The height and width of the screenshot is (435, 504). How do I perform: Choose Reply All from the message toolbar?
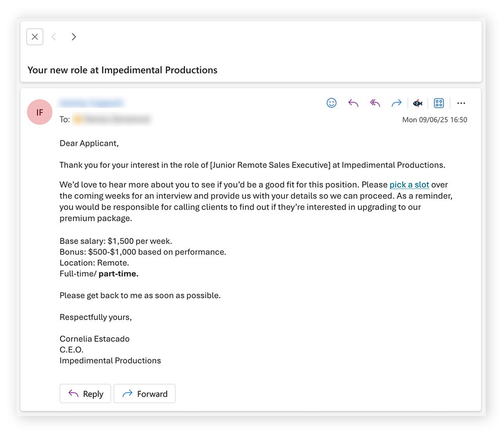point(375,103)
